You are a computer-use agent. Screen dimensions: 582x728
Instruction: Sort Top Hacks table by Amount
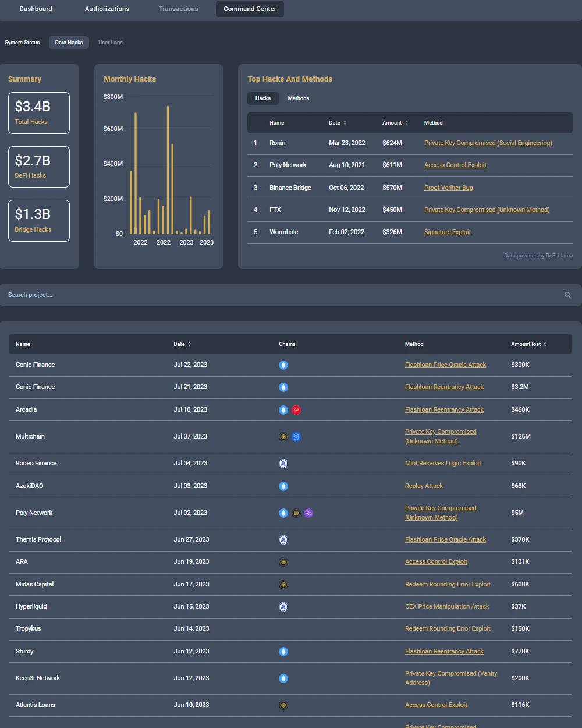point(395,123)
